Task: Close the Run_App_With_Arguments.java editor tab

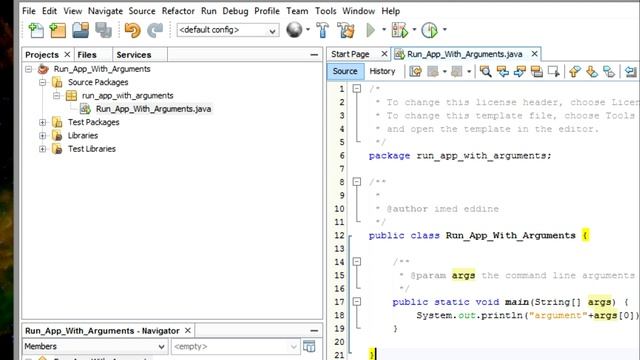Action: coord(534,54)
